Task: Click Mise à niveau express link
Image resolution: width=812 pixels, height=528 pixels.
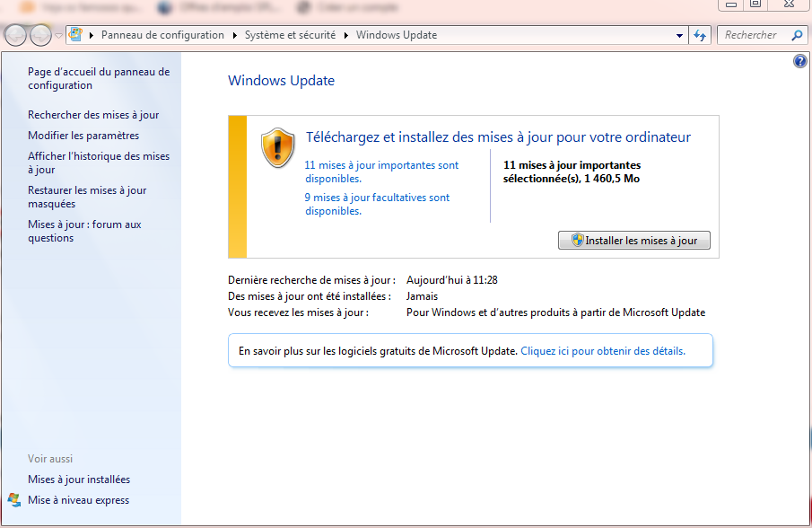Action: (x=79, y=500)
